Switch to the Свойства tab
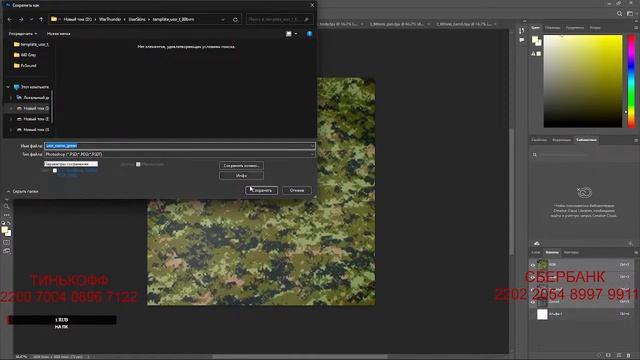The image size is (640, 360). pos(539,140)
